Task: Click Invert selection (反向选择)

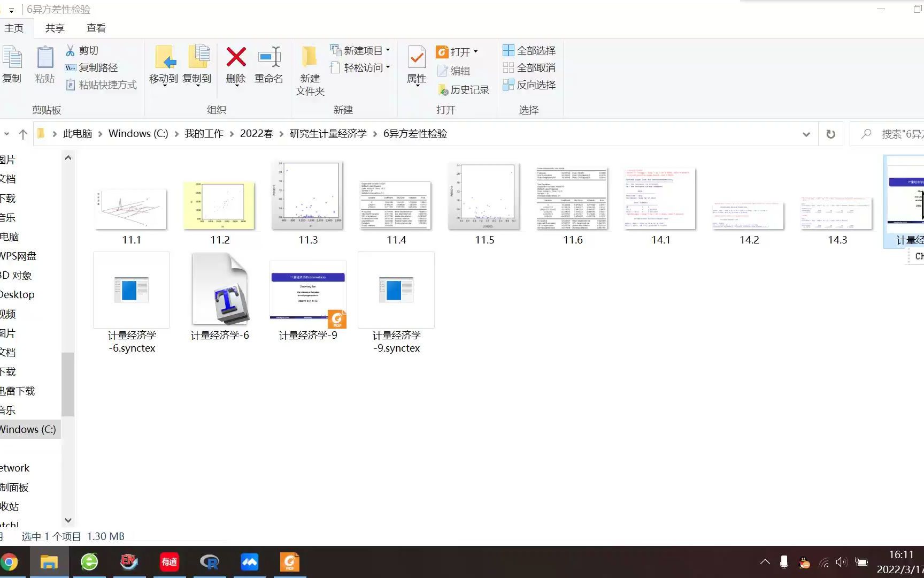Action: [x=529, y=85]
